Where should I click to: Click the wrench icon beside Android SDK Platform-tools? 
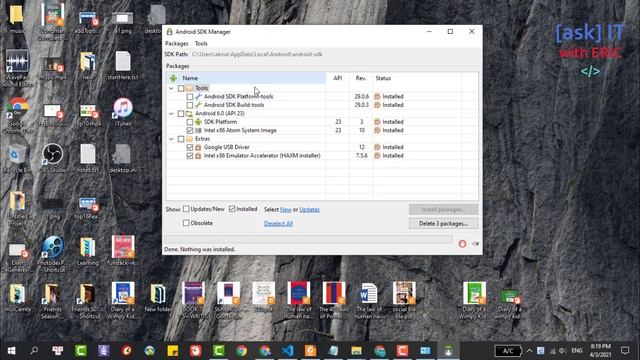(x=198, y=97)
